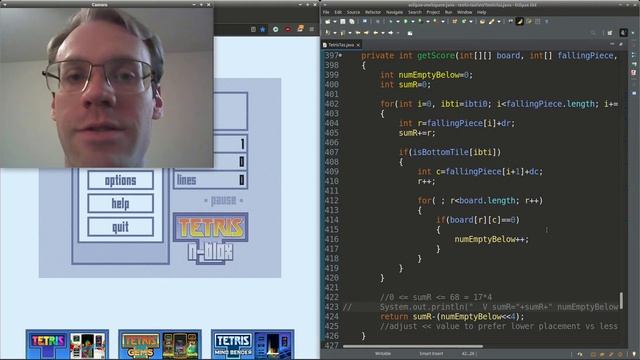Open the Eclipse Edit menu

click(338, 12)
